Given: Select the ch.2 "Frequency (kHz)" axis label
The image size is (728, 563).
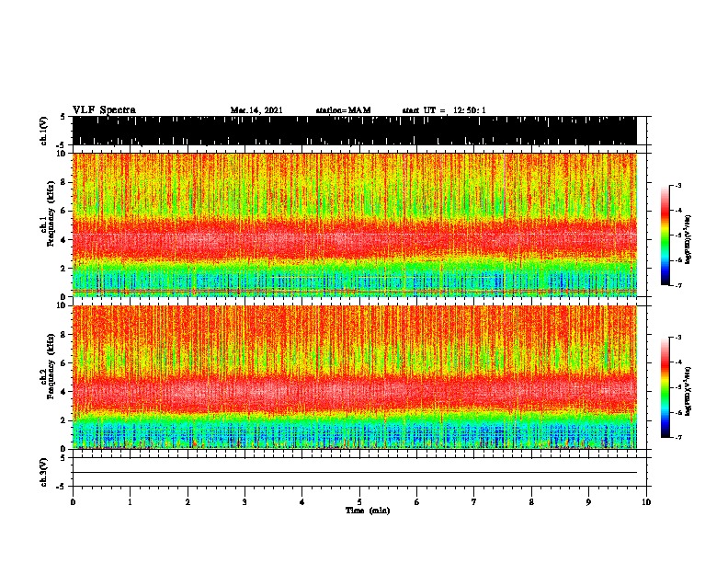Looking at the screenshot, I should (x=51, y=366).
